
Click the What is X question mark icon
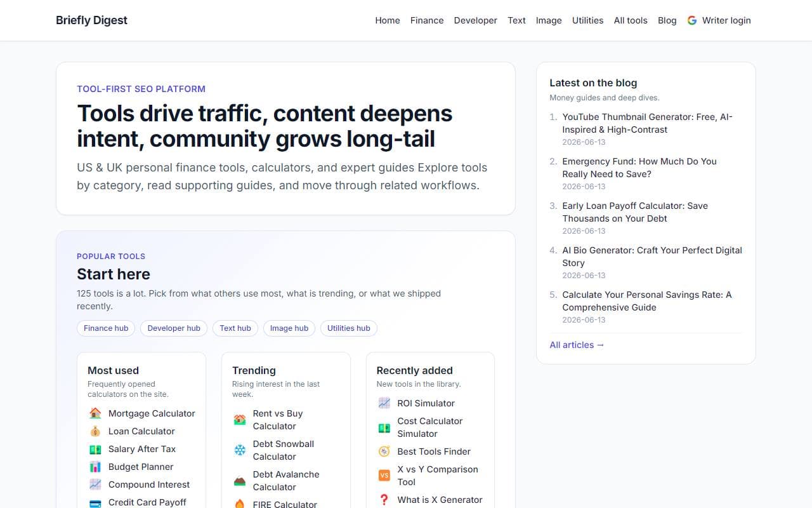(384, 500)
